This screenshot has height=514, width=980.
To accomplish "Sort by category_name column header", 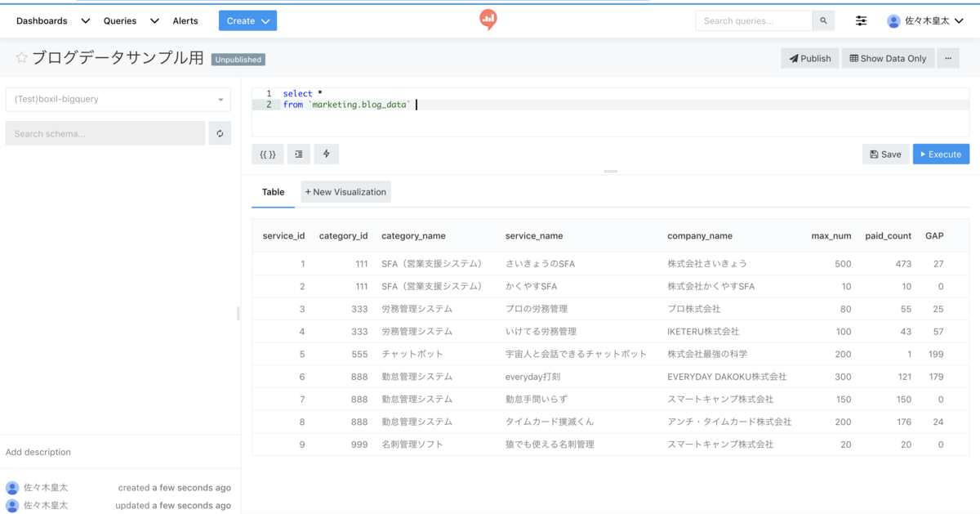I will pyautogui.click(x=413, y=235).
